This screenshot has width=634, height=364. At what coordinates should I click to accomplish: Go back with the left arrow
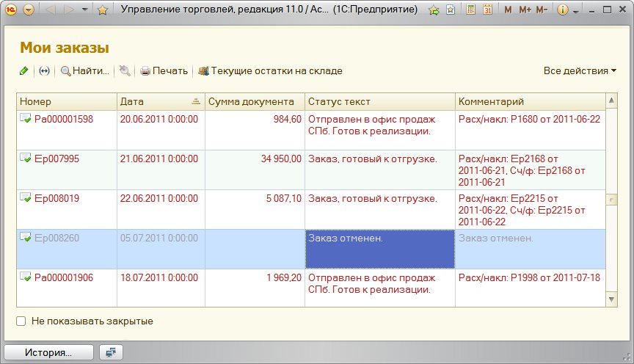(51, 10)
